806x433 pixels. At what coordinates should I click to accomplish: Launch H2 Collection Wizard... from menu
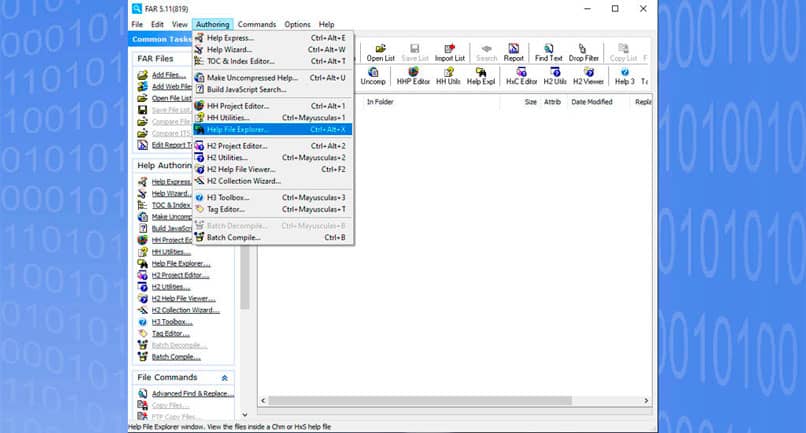tap(272, 181)
